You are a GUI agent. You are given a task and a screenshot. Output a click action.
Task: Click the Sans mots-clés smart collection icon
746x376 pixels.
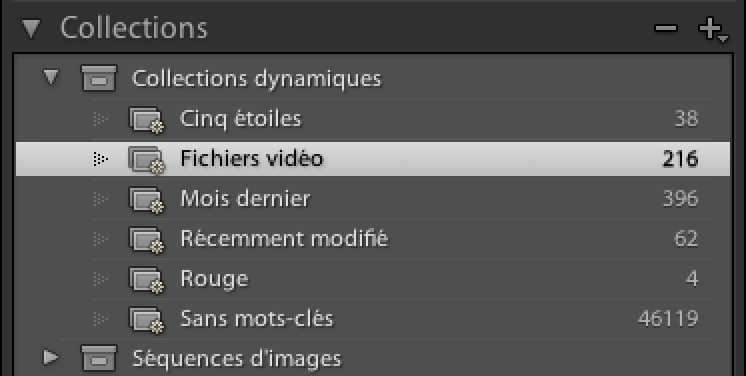click(x=147, y=319)
